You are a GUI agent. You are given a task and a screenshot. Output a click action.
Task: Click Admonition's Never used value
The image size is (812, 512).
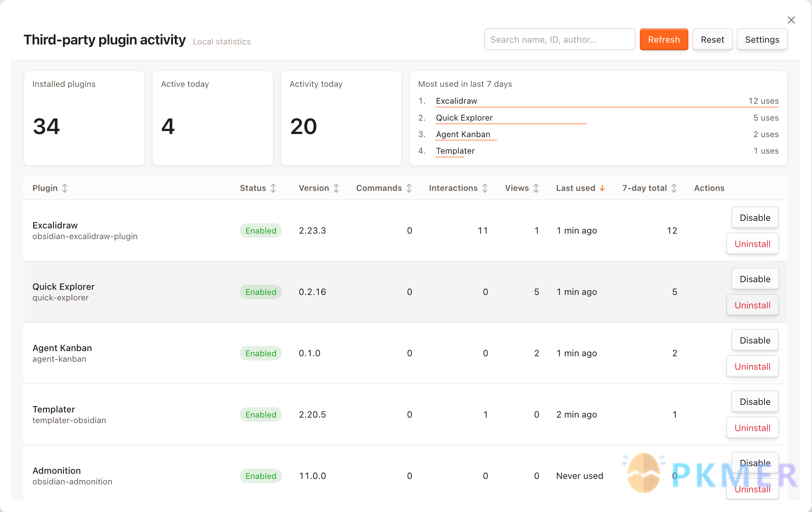click(x=580, y=476)
